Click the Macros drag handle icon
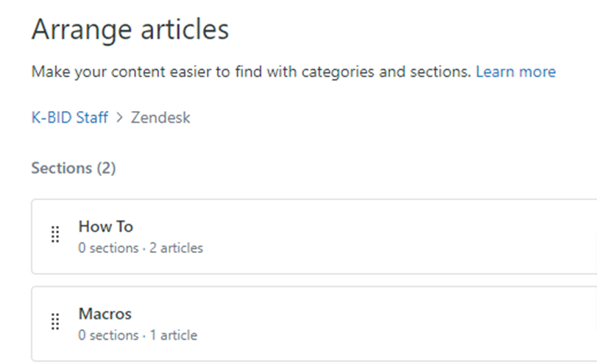This screenshot has height=364, width=597. coord(54,322)
